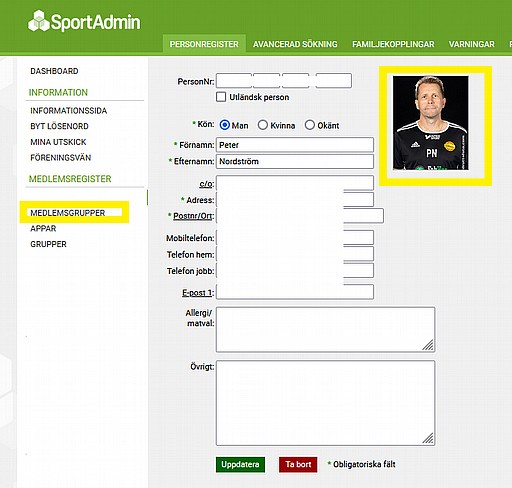Select Byt lösenord in the sidebar
512x488 pixels.
click(x=59, y=126)
